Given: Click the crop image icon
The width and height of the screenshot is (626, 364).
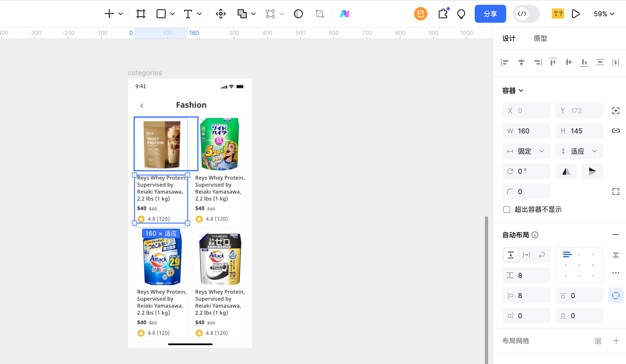Looking at the screenshot, I should click(x=320, y=14).
